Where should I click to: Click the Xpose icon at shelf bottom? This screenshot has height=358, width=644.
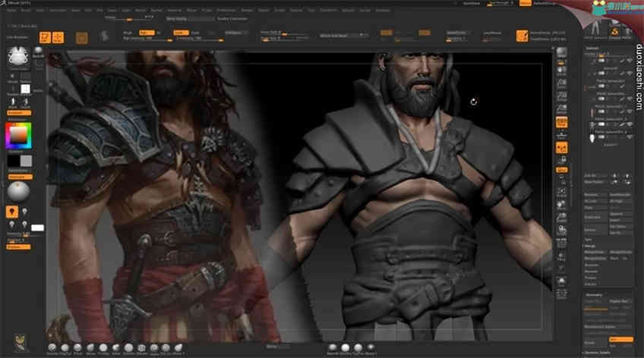[561, 294]
